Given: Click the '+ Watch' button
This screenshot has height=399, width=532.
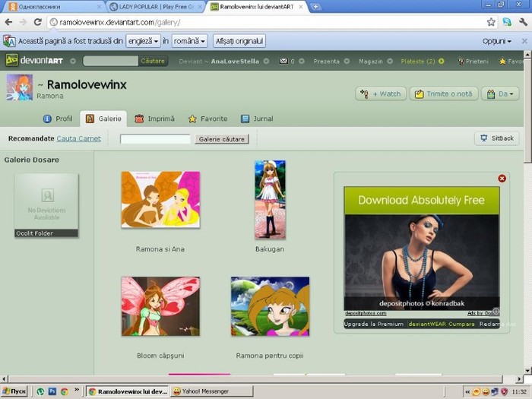Looking at the screenshot, I should click(x=381, y=93).
